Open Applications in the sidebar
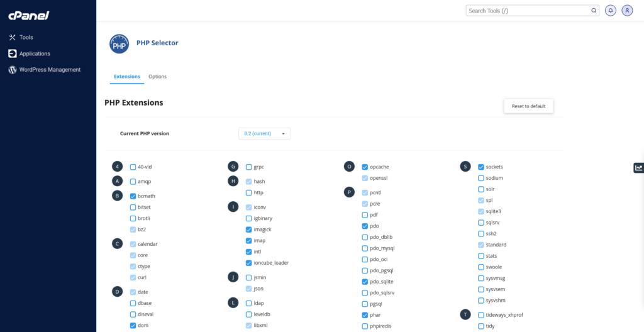644x332 pixels. click(35, 53)
